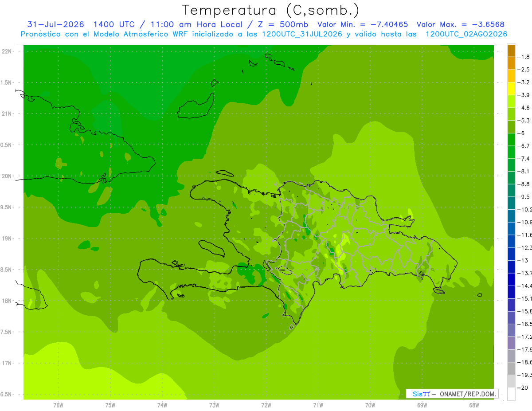Screen dimensions: 532x411
Task: Click the title 'Temperatura (C,somb.)'
Action: (270, 10)
